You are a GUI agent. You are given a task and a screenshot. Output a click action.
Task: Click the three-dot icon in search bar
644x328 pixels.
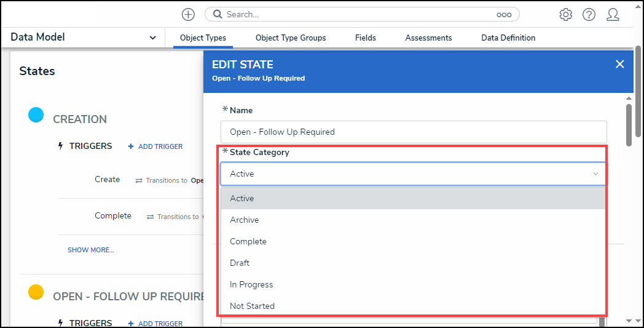[x=504, y=14]
